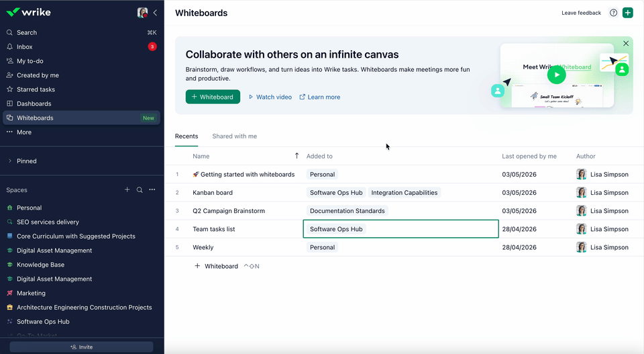Click the Added to column header

(x=319, y=157)
